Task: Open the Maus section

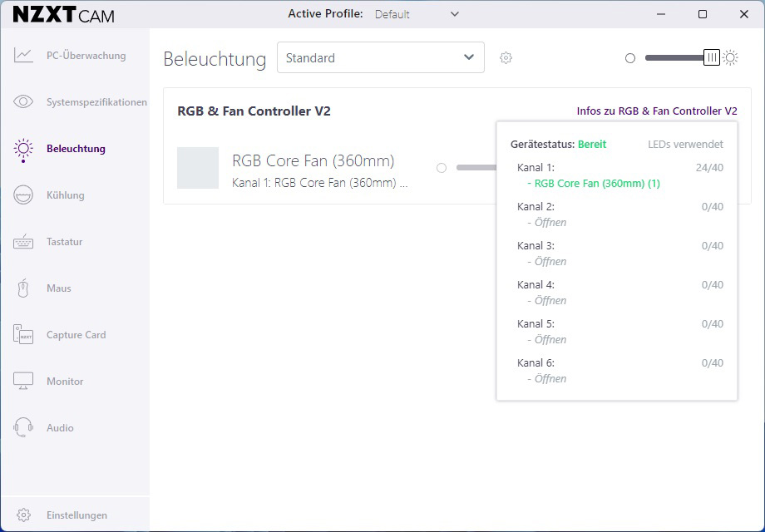Action: (58, 288)
